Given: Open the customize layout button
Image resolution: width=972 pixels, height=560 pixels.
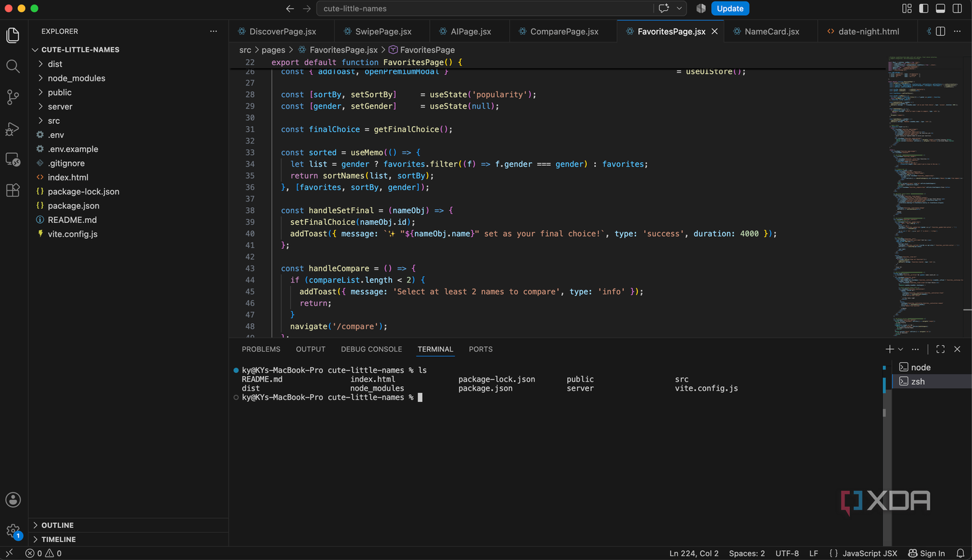Looking at the screenshot, I should (x=907, y=9).
